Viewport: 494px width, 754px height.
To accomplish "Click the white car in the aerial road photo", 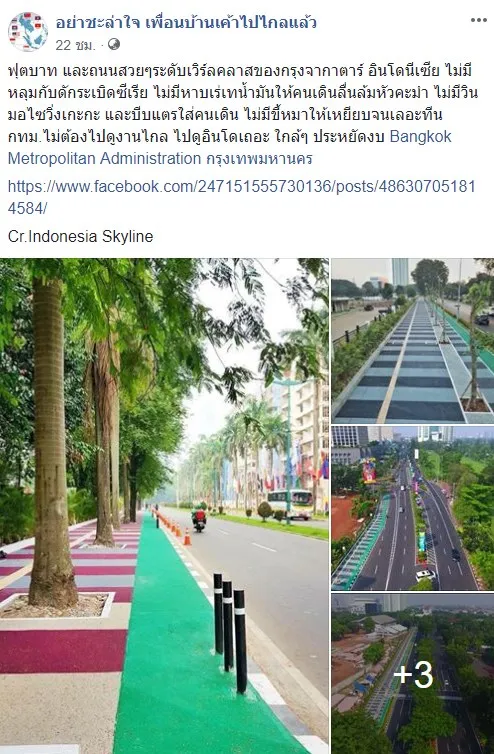I will tap(425, 574).
